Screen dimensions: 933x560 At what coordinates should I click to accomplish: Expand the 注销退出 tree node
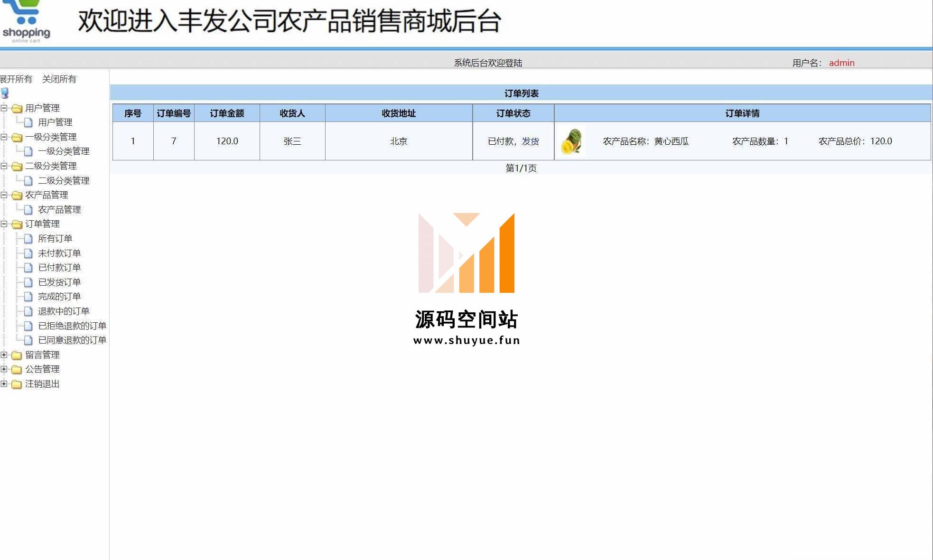(x=4, y=383)
